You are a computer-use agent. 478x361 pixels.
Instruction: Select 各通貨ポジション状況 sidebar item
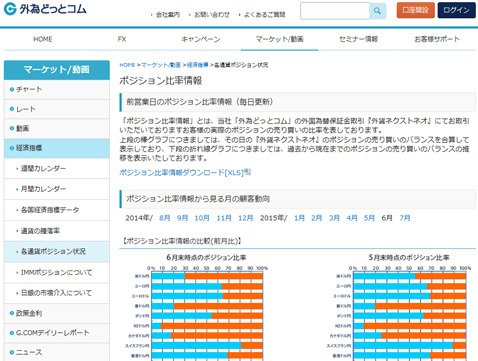pyautogui.click(x=57, y=251)
